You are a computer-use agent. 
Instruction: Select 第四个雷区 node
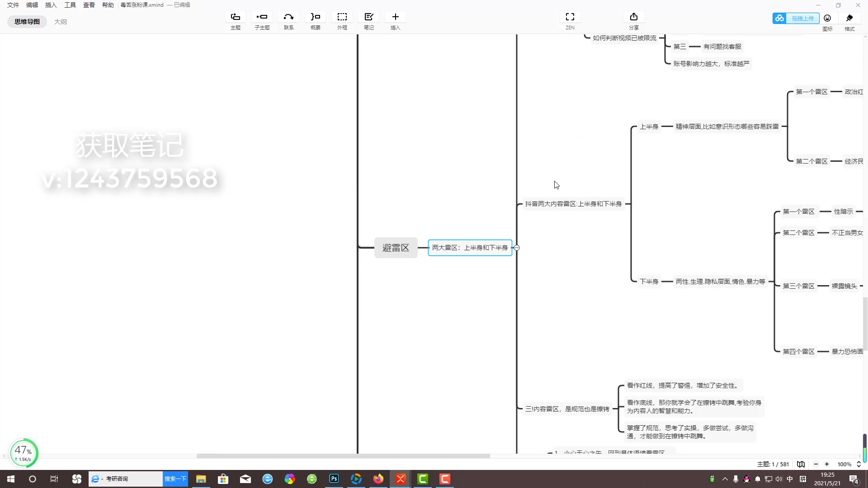pyautogui.click(x=798, y=352)
